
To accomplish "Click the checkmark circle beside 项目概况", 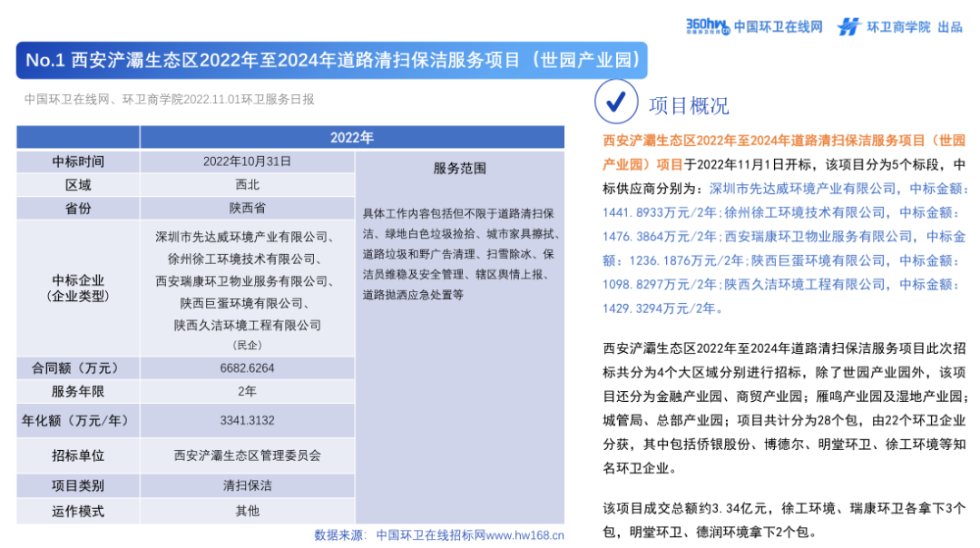I will (616, 102).
